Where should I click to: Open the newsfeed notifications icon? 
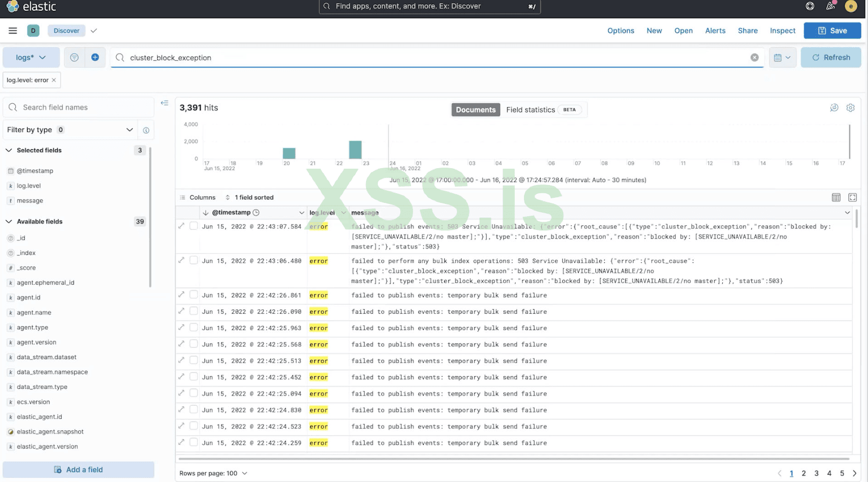(830, 6)
